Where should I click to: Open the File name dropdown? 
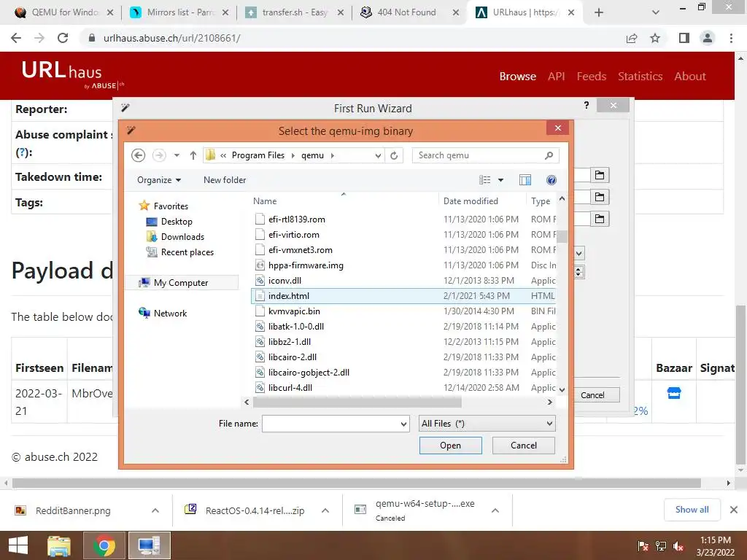[x=403, y=424]
